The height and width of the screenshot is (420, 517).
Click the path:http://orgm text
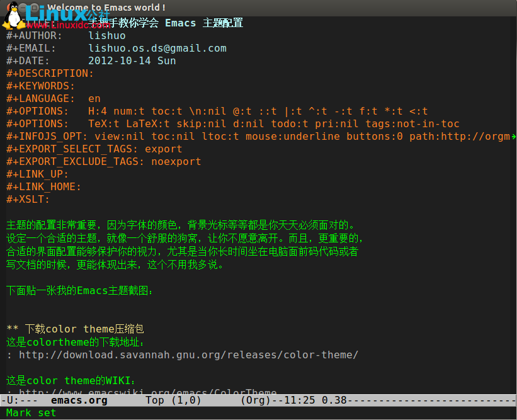(x=460, y=136)
